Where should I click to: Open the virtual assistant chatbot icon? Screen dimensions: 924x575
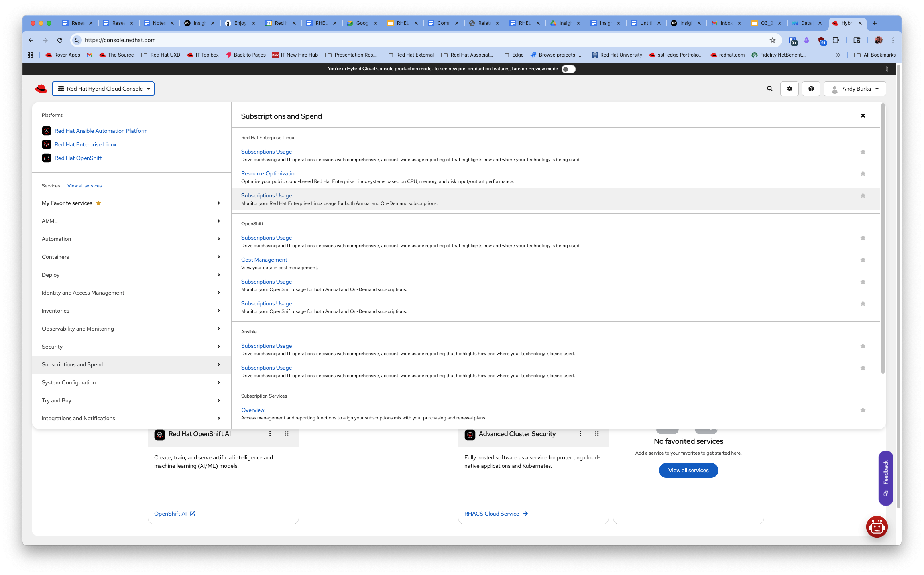click(x=877, y=527)
